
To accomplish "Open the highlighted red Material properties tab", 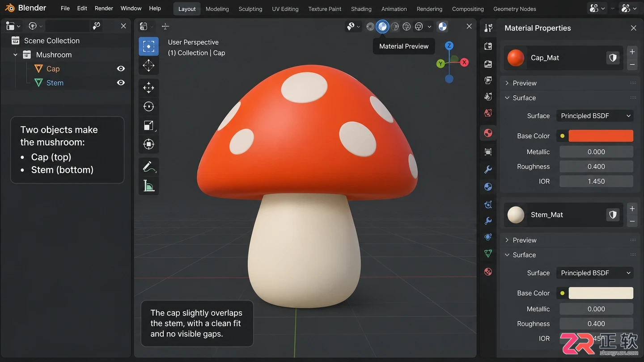I will pos(488,133).
